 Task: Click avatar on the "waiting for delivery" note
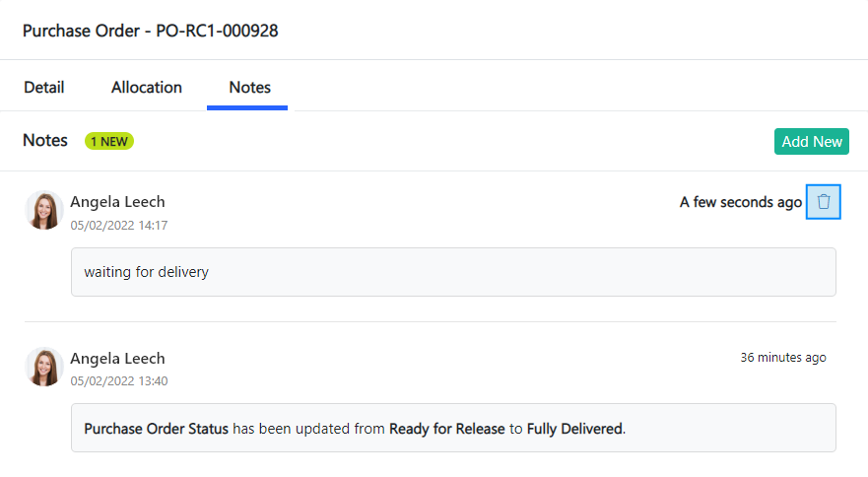coord(44,210)
